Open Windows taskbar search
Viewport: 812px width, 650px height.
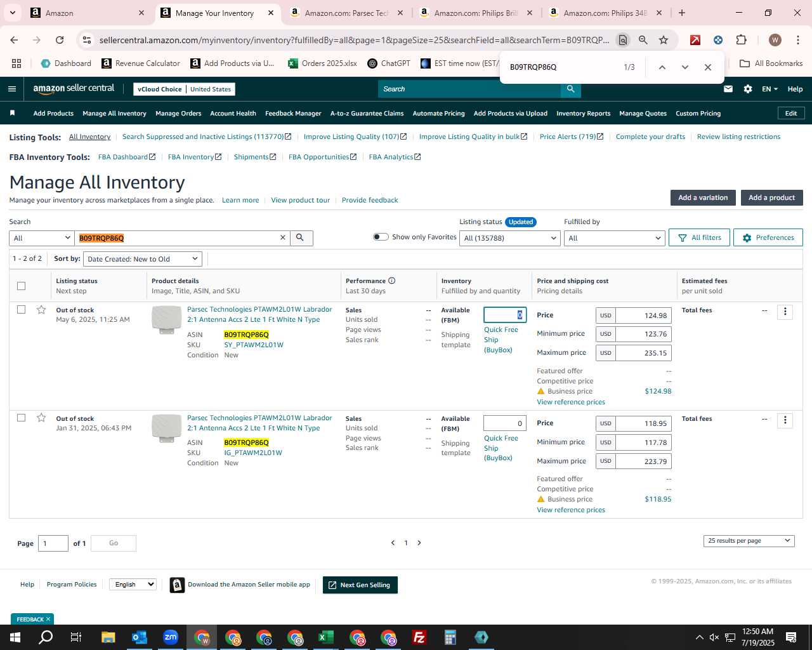coord(46,637)
